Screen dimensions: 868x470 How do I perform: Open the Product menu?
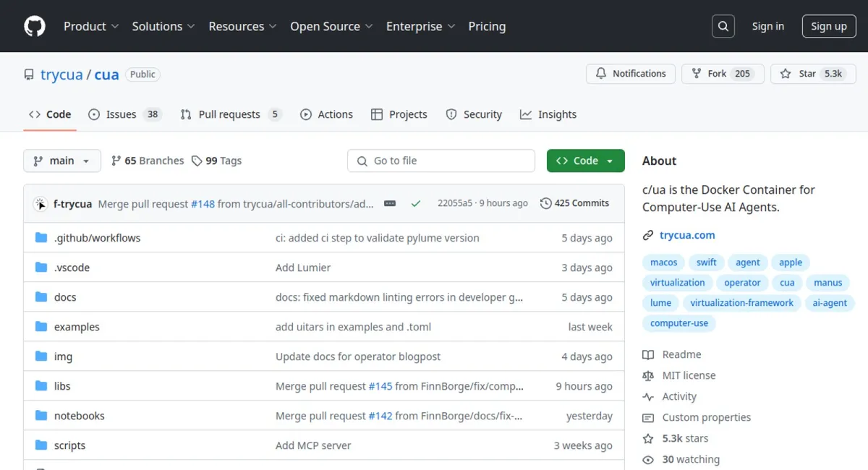coord(91,26)
